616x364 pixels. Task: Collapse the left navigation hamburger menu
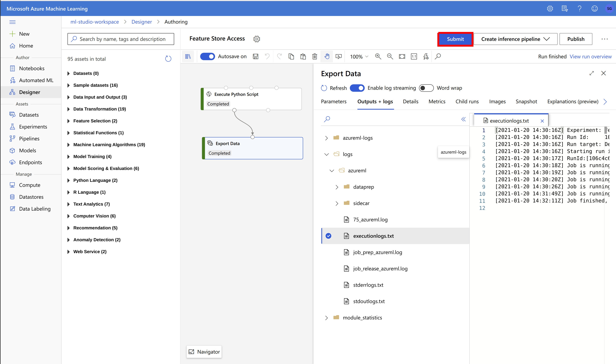[12, 22]
